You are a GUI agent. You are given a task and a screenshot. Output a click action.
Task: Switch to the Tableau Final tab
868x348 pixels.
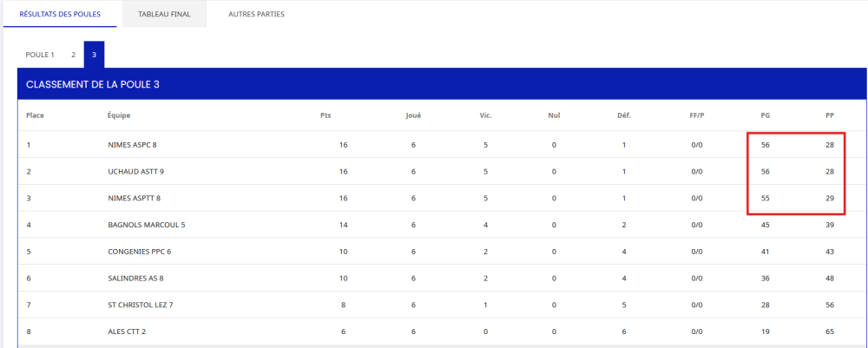tap(164, 14)
